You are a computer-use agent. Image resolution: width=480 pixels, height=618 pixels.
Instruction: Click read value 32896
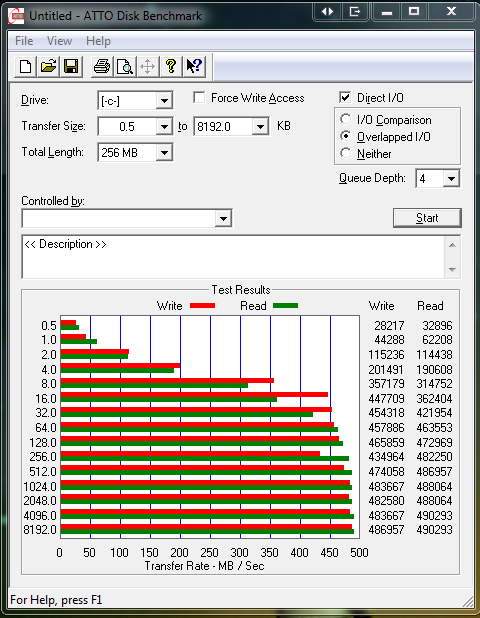click(x=437, y=326)
